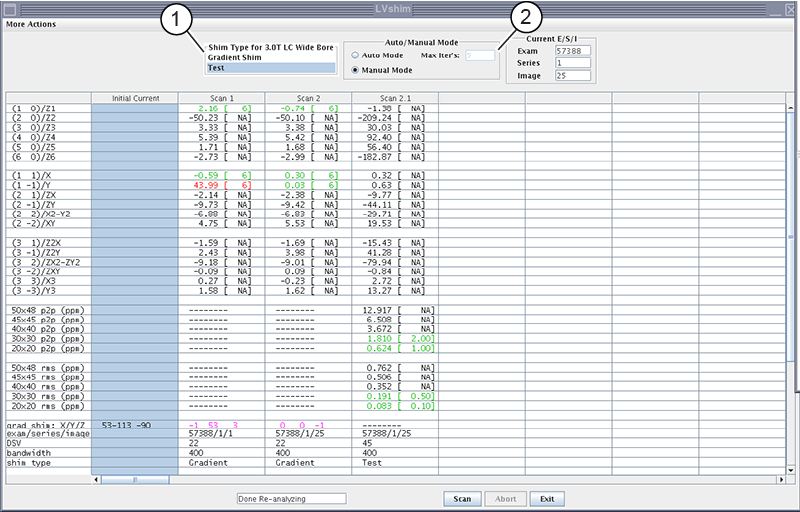The height and width of the screenshot is (512, 800).
Task: Click the Done Re-analyzing status field
Action: point(290,498)
